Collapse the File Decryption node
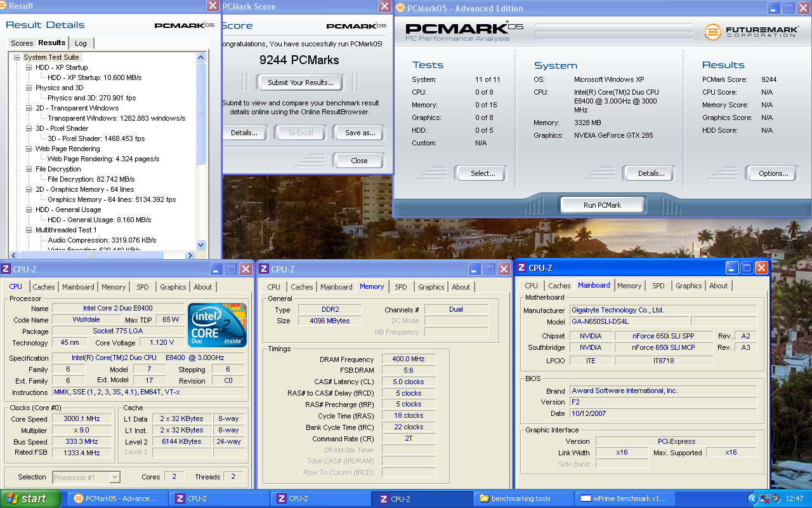The height and width of the screenshot is (508, 812). (x=29, y=169)
